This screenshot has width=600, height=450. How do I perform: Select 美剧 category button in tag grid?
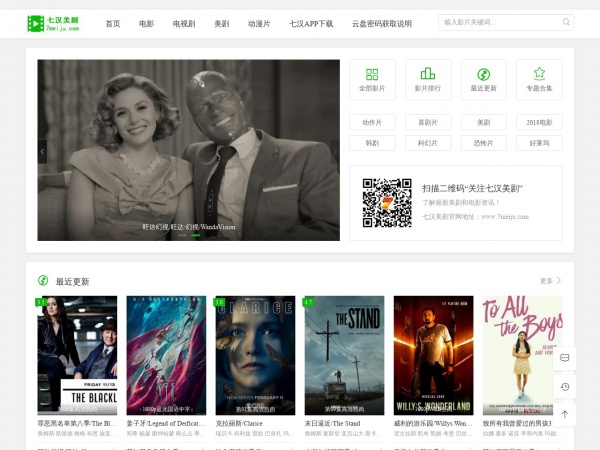click(x=483, y=122)
